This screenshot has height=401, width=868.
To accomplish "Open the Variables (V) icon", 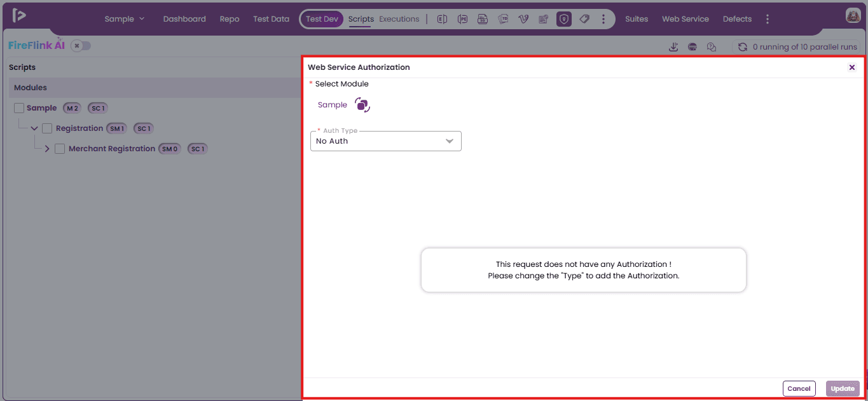I will [523, 19].
